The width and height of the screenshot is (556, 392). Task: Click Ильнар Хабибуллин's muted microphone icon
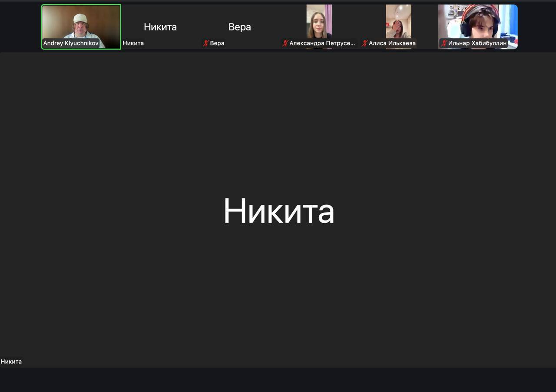point(444,43)
